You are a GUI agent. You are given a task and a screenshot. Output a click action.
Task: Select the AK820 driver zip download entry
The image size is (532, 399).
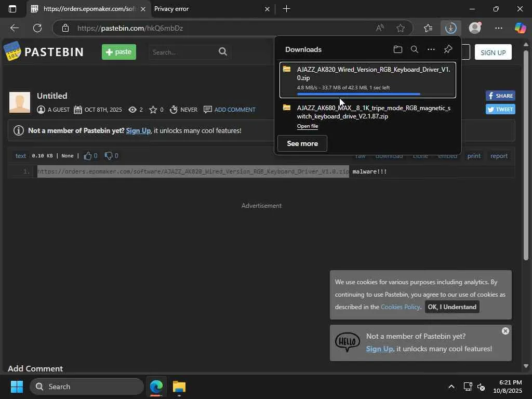click(x=367, y=79)
